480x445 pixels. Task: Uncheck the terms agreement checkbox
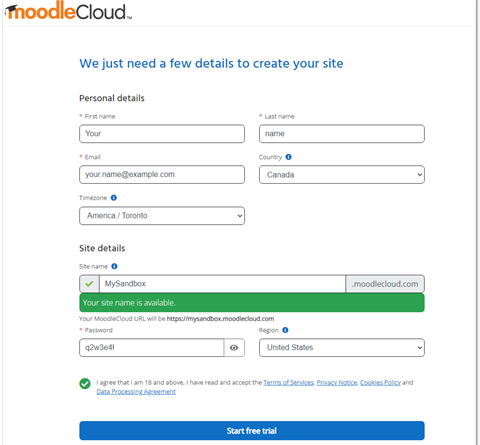tap(85, 383)
